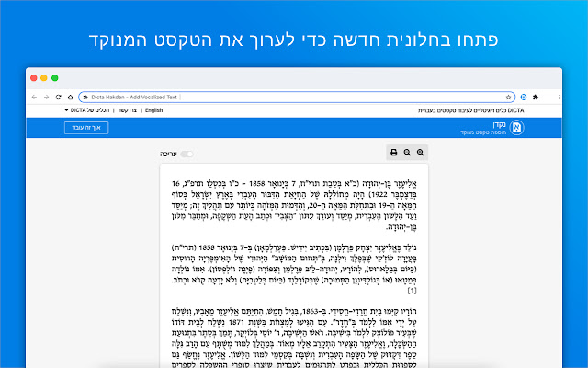This screenshot has width=588, height=368.
Task: Toggle the עריכה editing switch
Action: pyautogui.click(x=187, y=154)
